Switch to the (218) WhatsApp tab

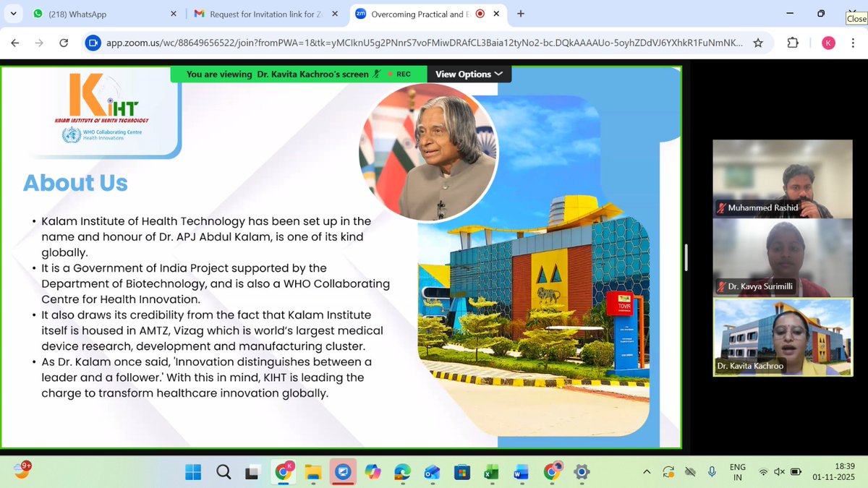click(x=103, y=14)
